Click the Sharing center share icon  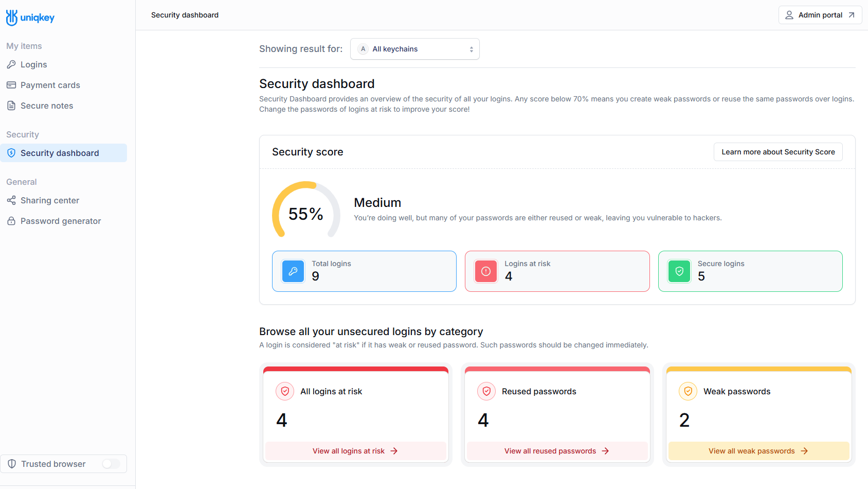[x=11, y=200]
